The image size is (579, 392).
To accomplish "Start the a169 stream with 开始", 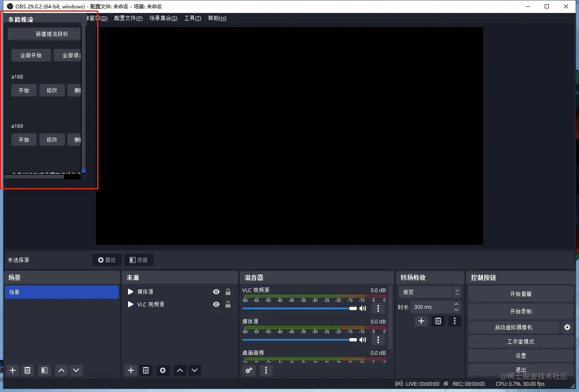I will point(24,140).
